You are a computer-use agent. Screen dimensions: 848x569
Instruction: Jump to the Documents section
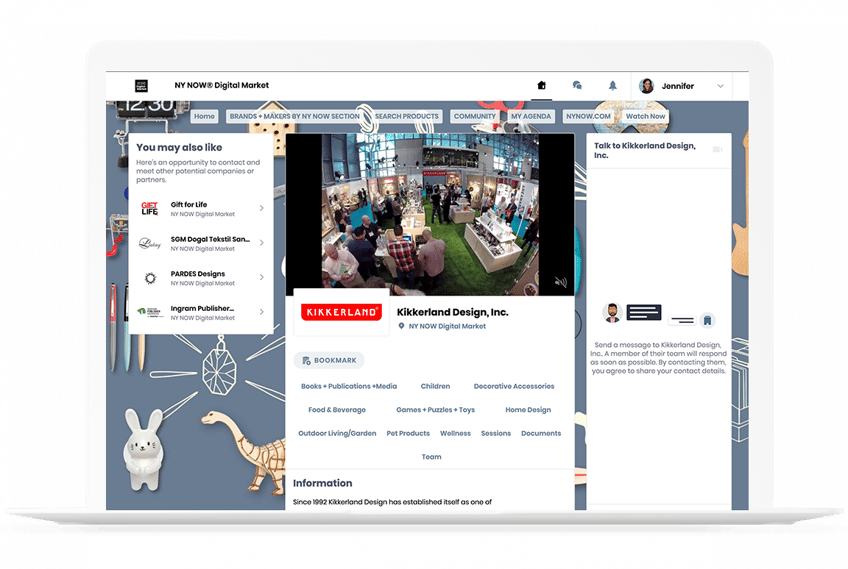click(541, 434)
